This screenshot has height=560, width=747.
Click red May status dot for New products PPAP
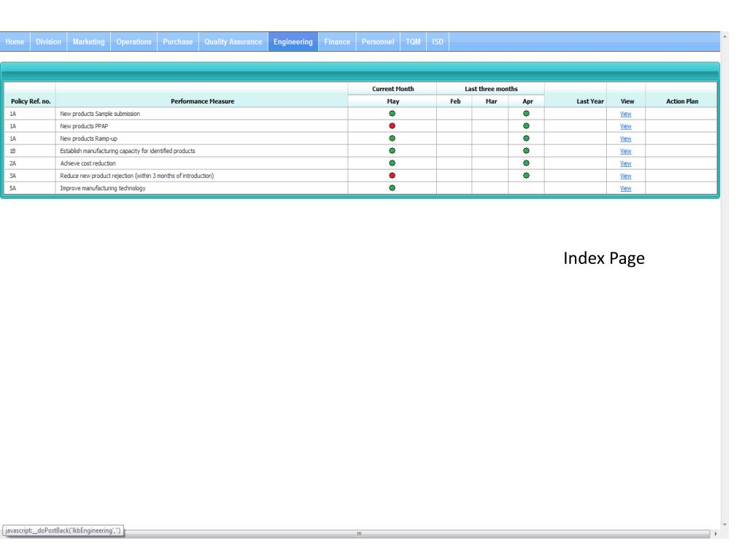pyautogui.click(x=392, y=126)
